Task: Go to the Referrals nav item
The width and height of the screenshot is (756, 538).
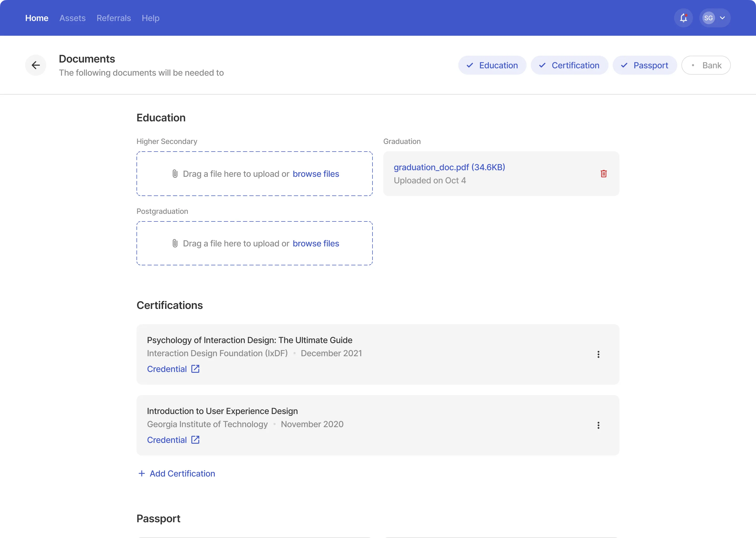Action: click(x=114, y=18)
